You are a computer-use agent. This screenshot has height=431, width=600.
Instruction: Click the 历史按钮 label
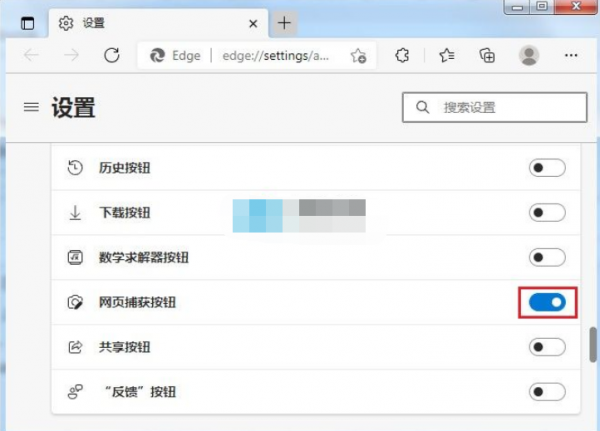tap(124, 168)
